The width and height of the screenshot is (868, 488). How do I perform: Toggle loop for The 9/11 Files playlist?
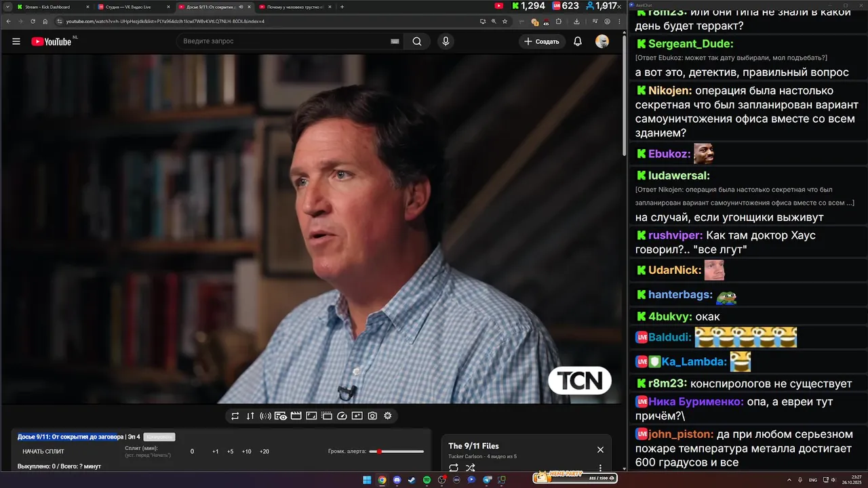coord(454,468)
